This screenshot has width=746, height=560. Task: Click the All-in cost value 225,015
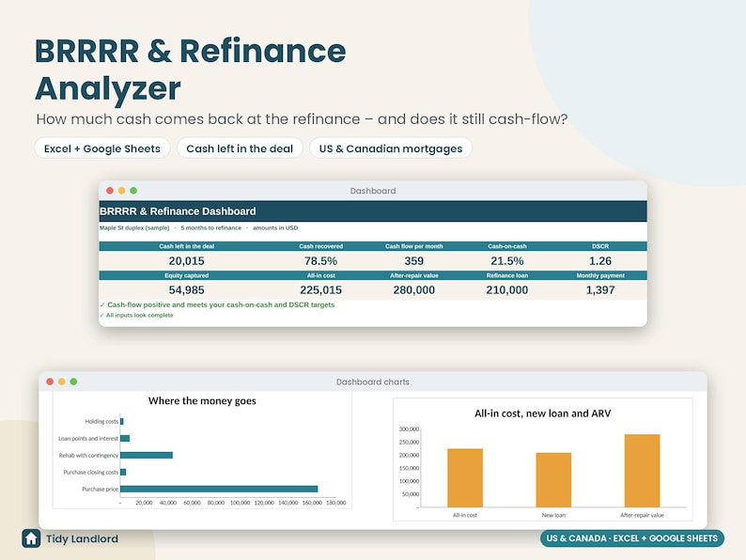pos(320,289)
